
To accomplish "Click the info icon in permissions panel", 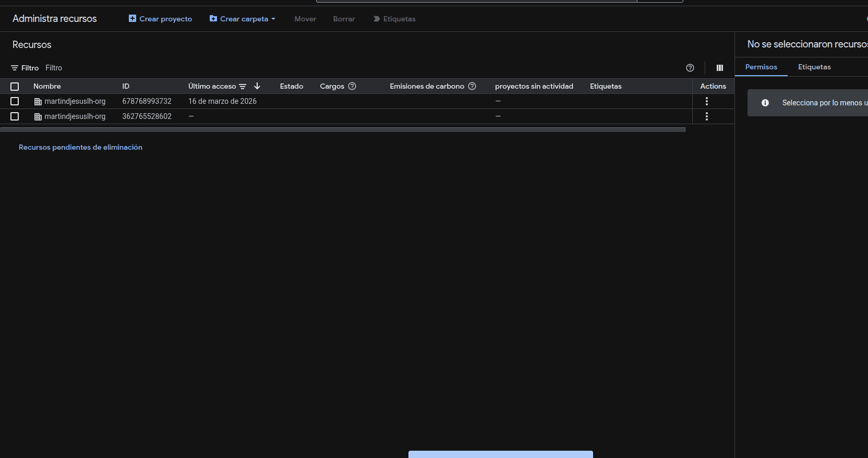I will coord(765,103).
